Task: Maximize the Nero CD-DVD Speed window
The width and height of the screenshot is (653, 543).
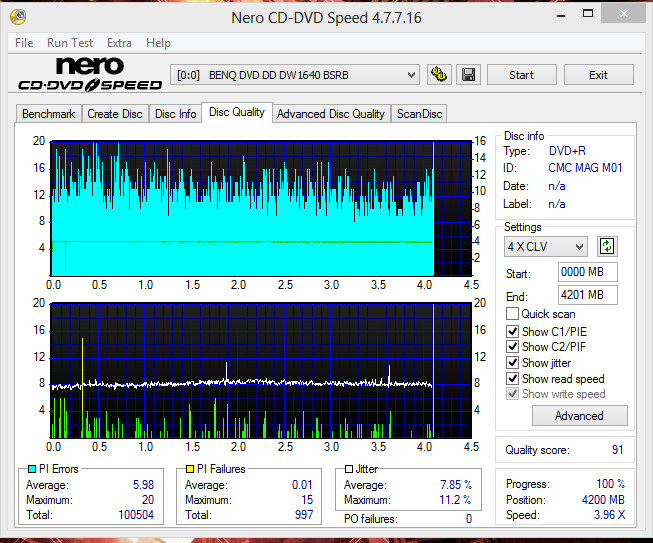Action: 588,14
